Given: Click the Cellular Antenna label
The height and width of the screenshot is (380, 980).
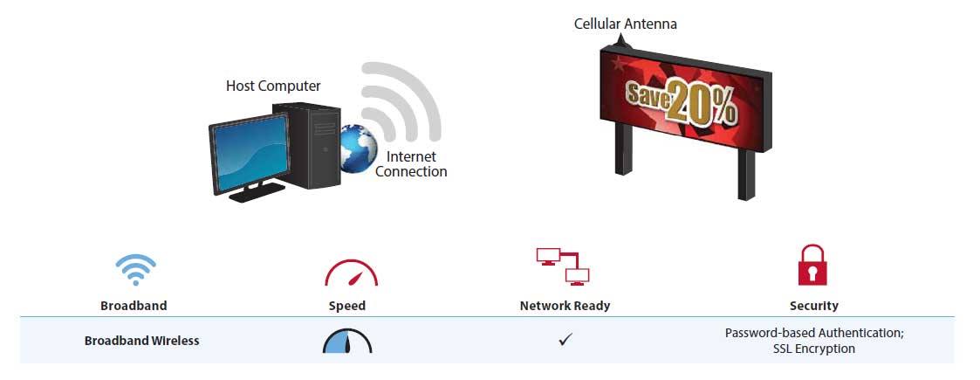Looking at the screenshot, I should pos(626,24).
